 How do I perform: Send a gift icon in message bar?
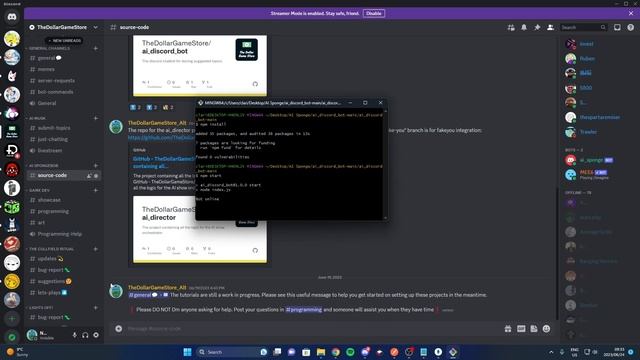tap(508, 329)
